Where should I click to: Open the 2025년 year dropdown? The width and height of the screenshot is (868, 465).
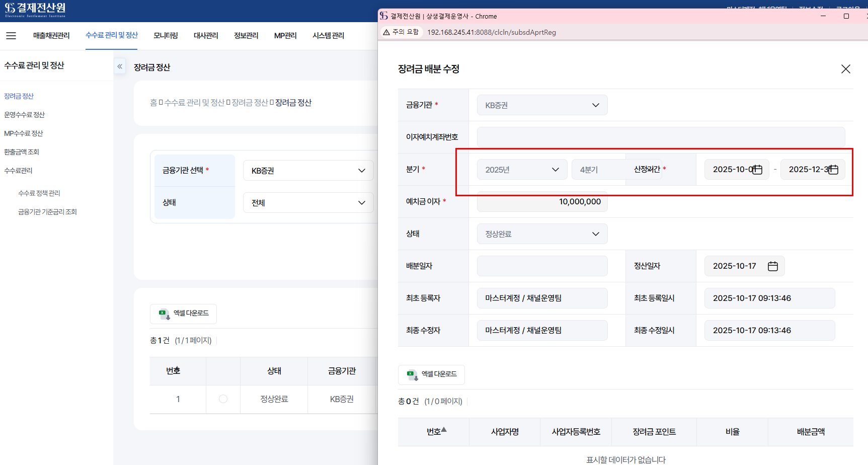522,170
